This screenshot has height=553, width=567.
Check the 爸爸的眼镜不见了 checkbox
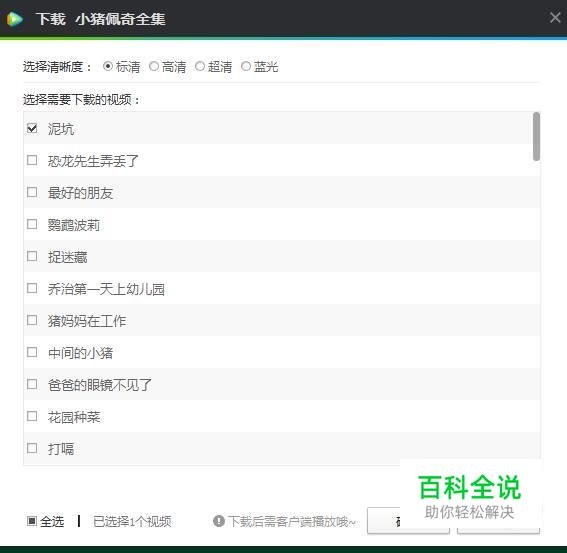[32, 384]
